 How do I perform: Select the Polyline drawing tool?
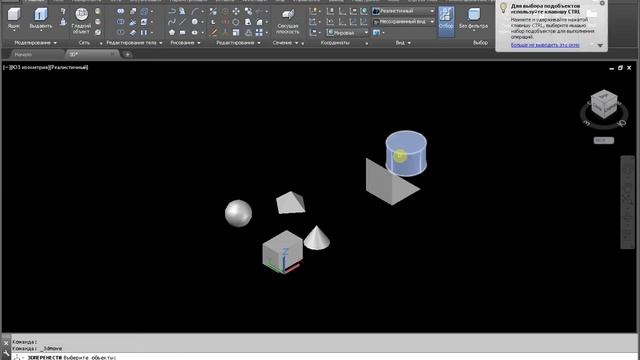tap(172, 11)
